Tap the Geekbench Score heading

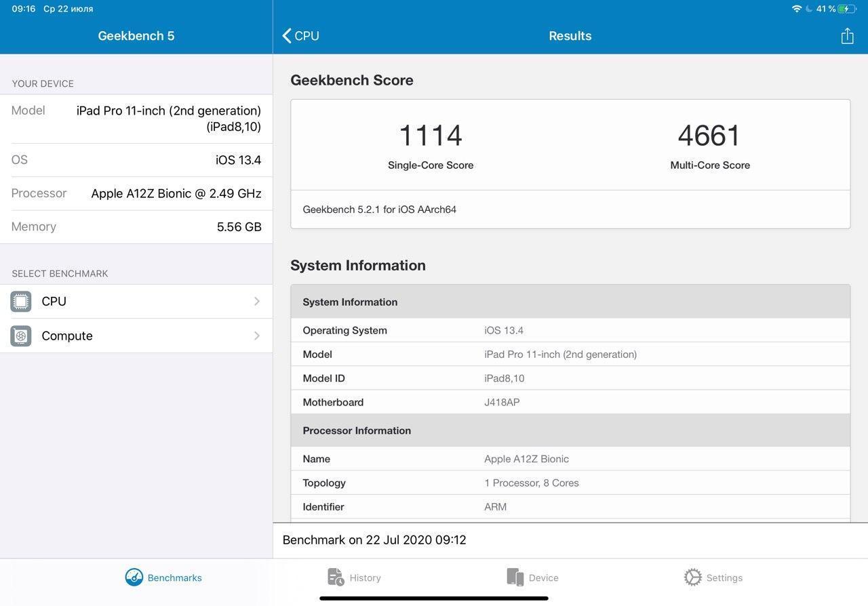click(352, 80)
